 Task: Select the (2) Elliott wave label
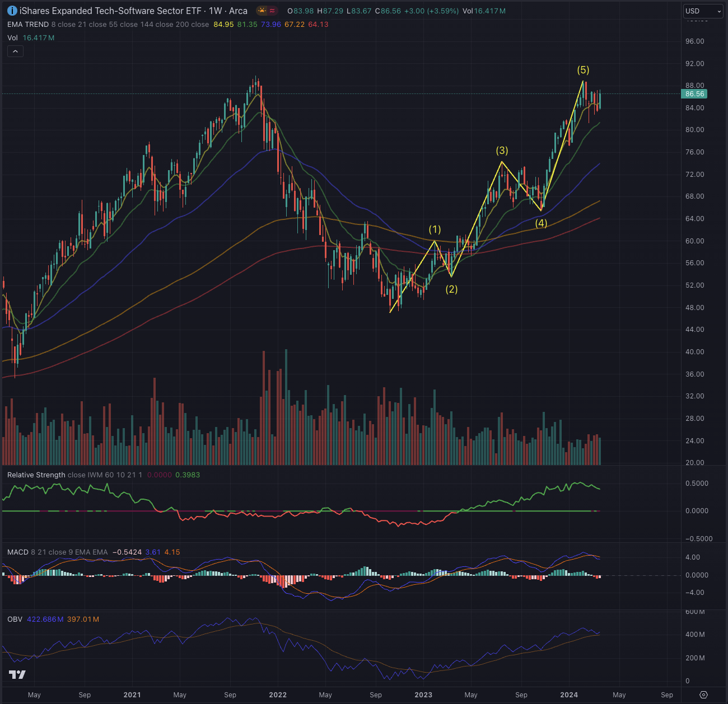pyautogui.click(x=451, y=289)
